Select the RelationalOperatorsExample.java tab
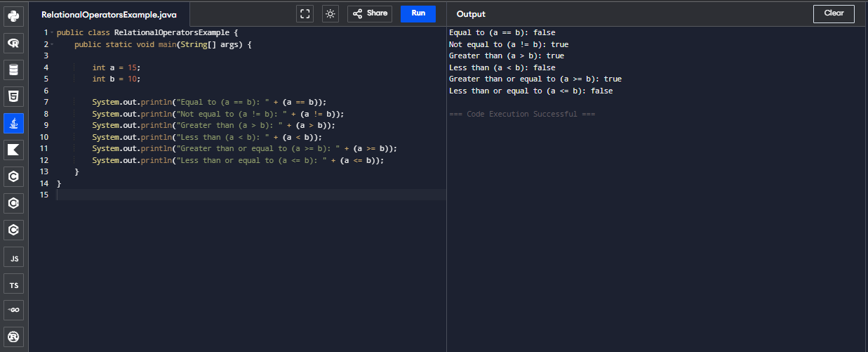 109,14
